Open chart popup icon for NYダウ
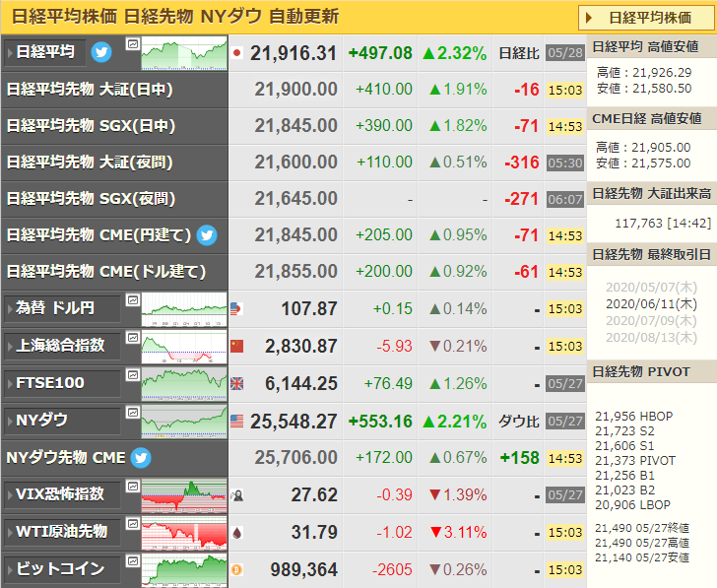 [133, 413]
